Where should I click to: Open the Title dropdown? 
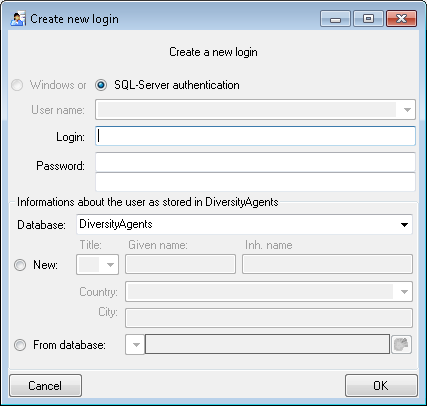(x=97, y=265)
